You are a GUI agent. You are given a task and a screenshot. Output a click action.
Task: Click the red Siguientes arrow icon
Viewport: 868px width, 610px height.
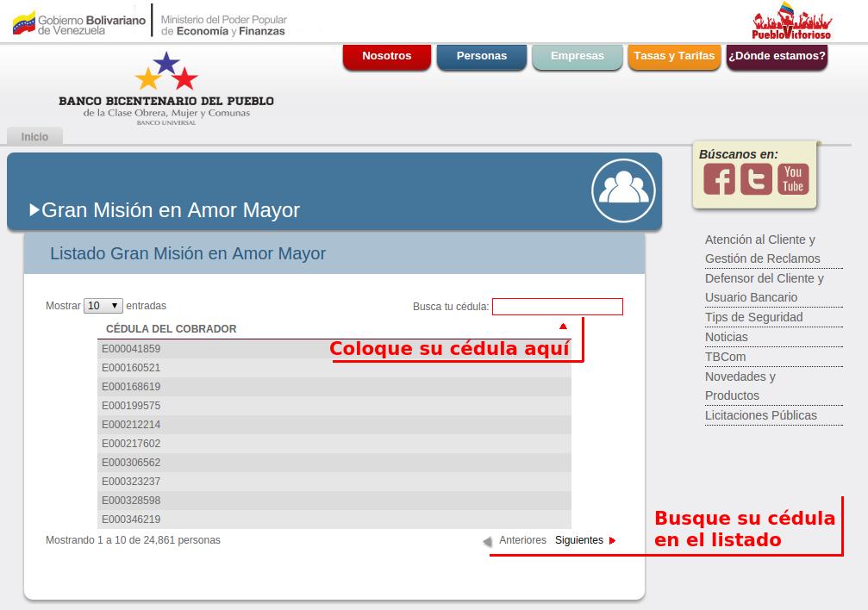point(612,541)
